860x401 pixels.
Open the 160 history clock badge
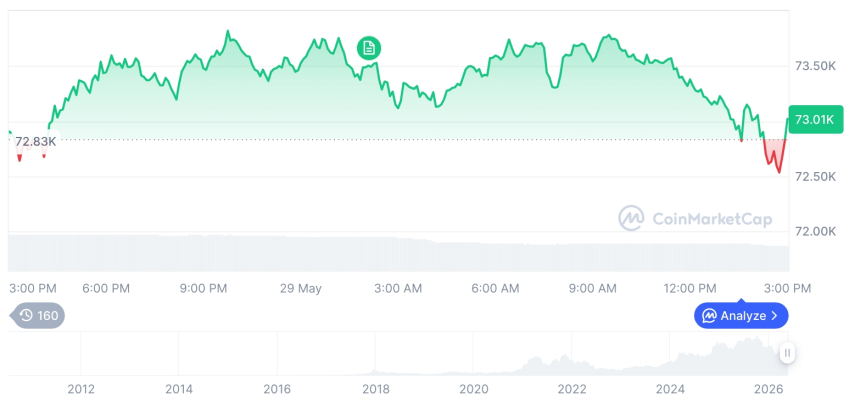click(x=38, y=315)
